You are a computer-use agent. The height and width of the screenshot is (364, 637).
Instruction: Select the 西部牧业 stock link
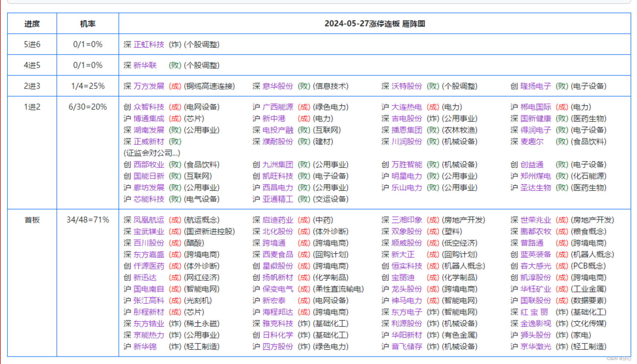149,165
